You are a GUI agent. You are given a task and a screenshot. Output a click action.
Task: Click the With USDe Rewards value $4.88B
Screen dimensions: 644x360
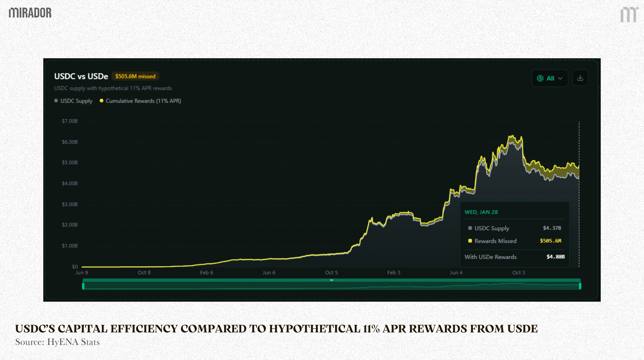tap(555, 257)
